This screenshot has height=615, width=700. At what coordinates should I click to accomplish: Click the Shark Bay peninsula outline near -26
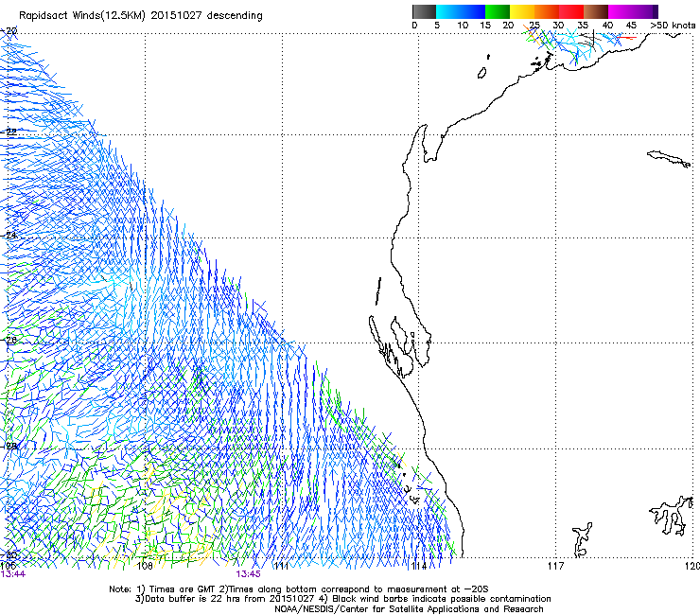(x=400, y=346)
